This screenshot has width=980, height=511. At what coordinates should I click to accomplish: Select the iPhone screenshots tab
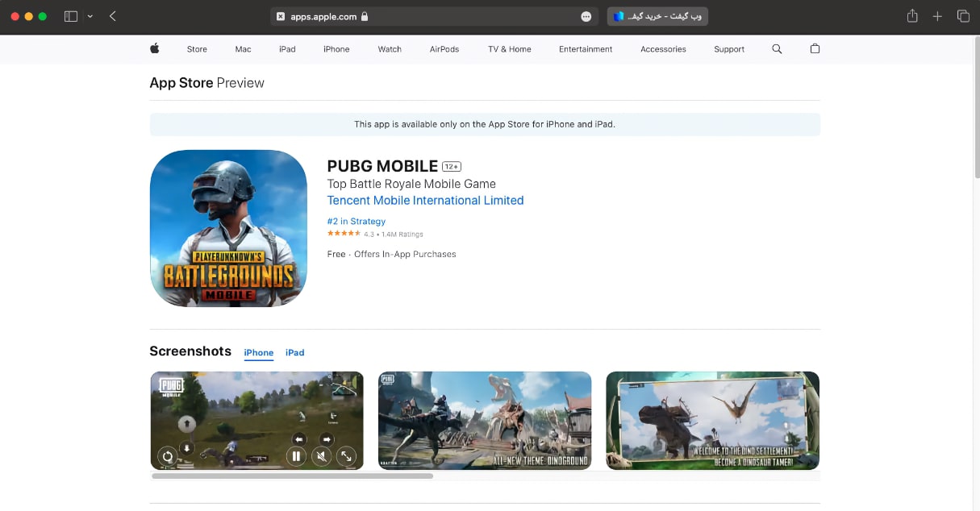tap(259, 353)
